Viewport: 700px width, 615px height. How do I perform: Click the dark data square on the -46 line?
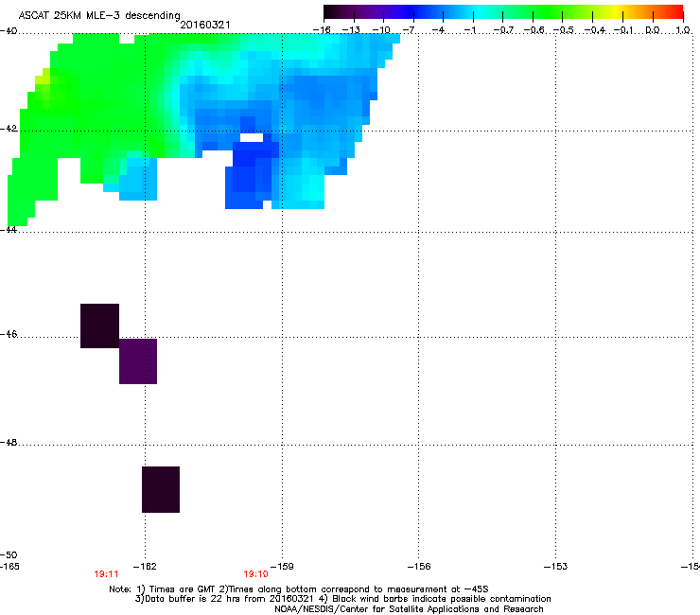[x=99, y=326]
